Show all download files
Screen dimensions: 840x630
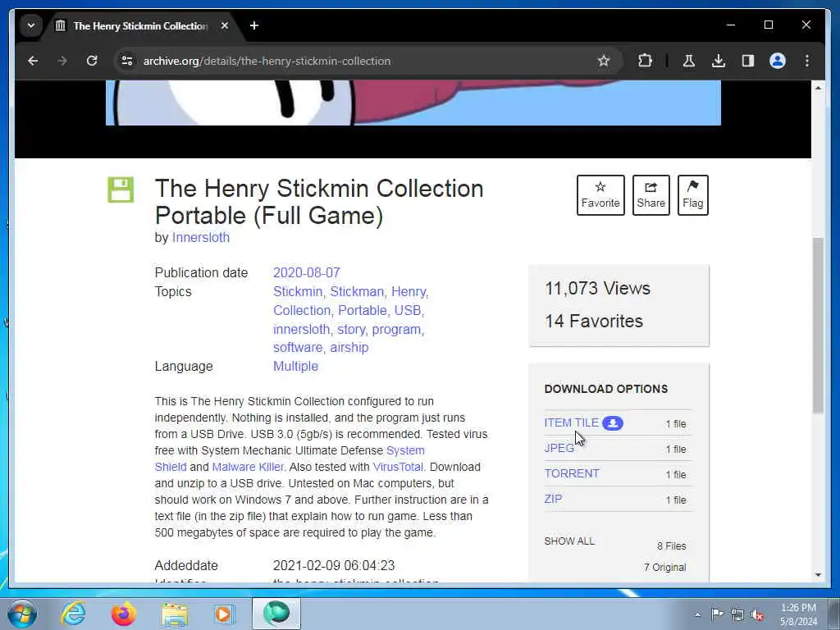(569, 541)
